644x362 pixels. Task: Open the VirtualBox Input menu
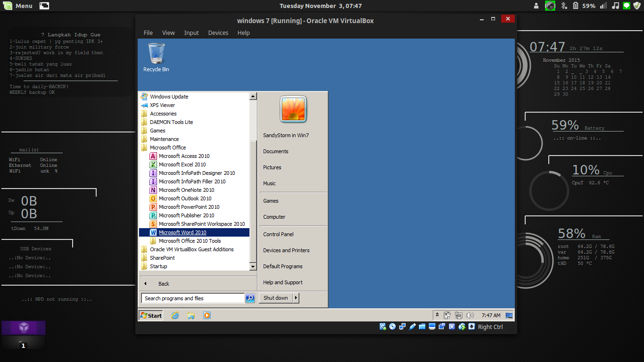[191, 33]
